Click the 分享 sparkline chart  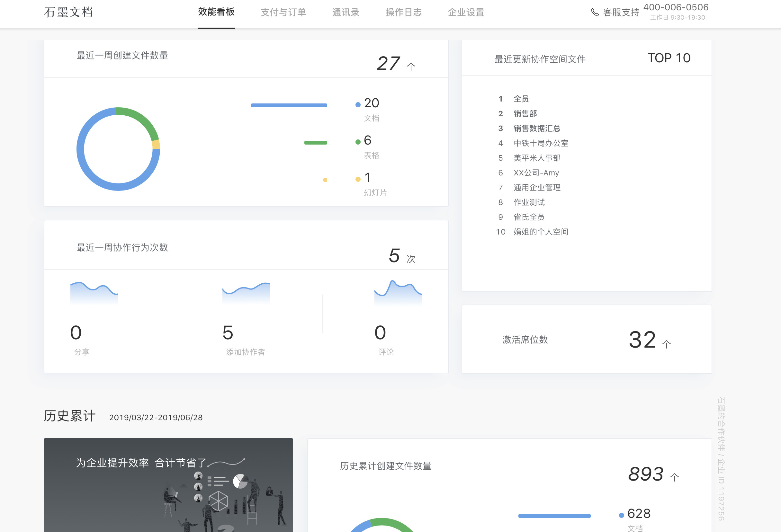coord(94,293)
